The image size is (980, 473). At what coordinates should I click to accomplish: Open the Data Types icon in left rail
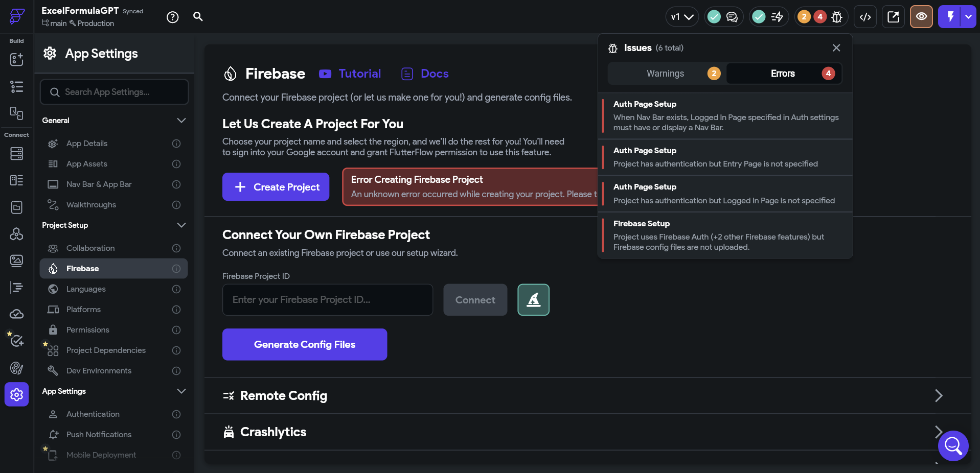pyautogui.click(x=16, y=180)
